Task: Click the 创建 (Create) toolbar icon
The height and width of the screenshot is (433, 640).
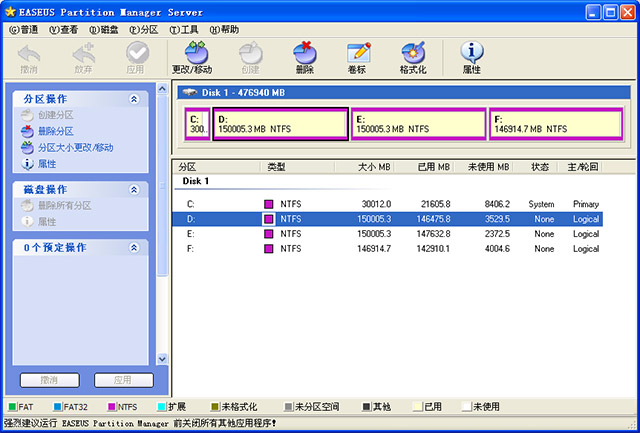Action: point(250,59)
